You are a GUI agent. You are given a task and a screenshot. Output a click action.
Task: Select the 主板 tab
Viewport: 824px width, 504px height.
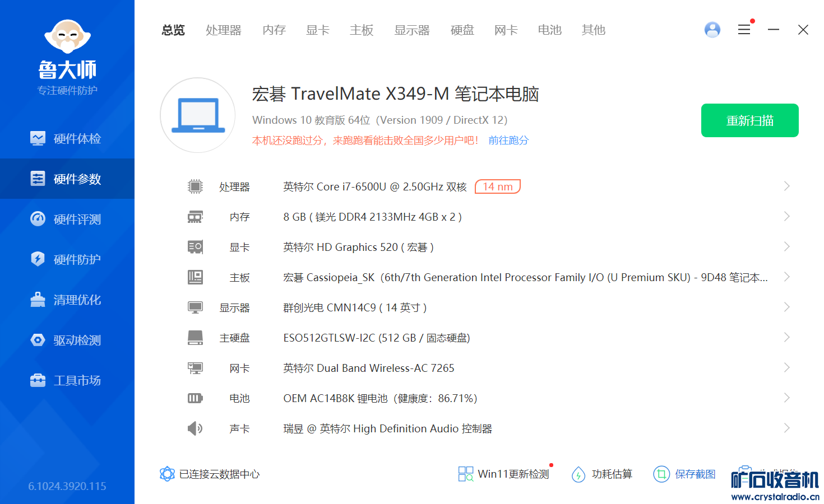(x=362, y=30)
